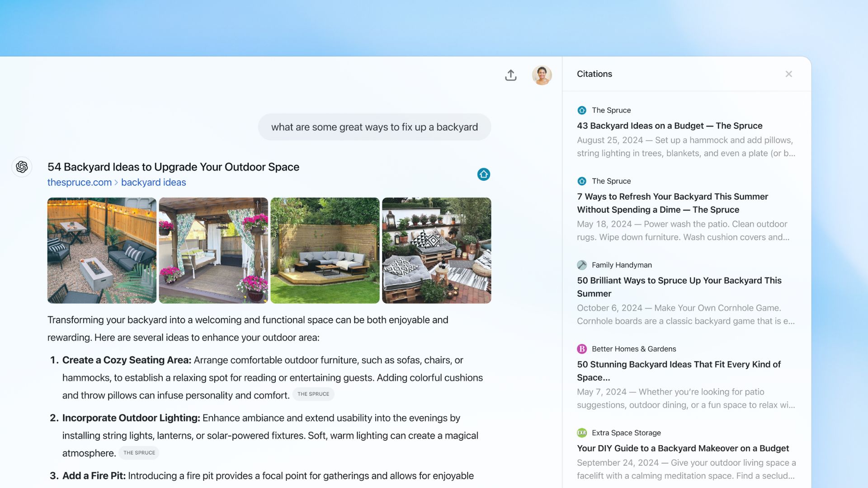This screenshot has height=488, width=868.
Task: Click The Spruce citation source icon
Action: tap(582, 111)
